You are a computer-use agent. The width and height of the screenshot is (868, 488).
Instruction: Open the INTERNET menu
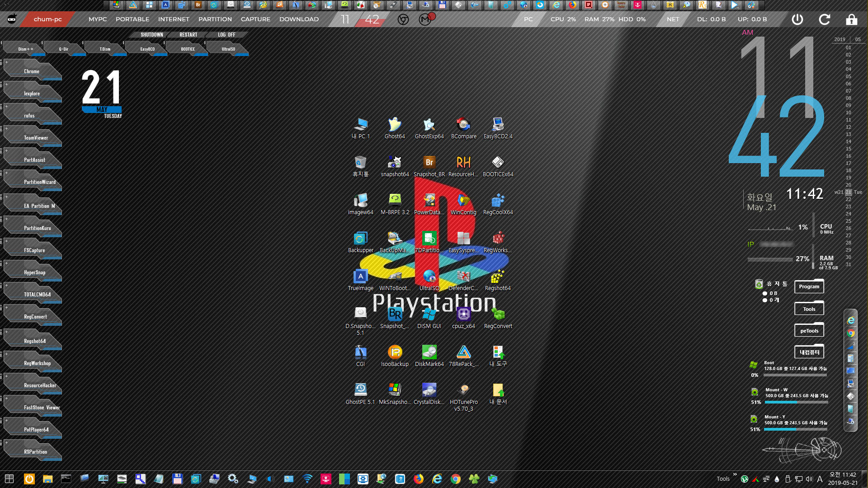[x=174, y=19]
